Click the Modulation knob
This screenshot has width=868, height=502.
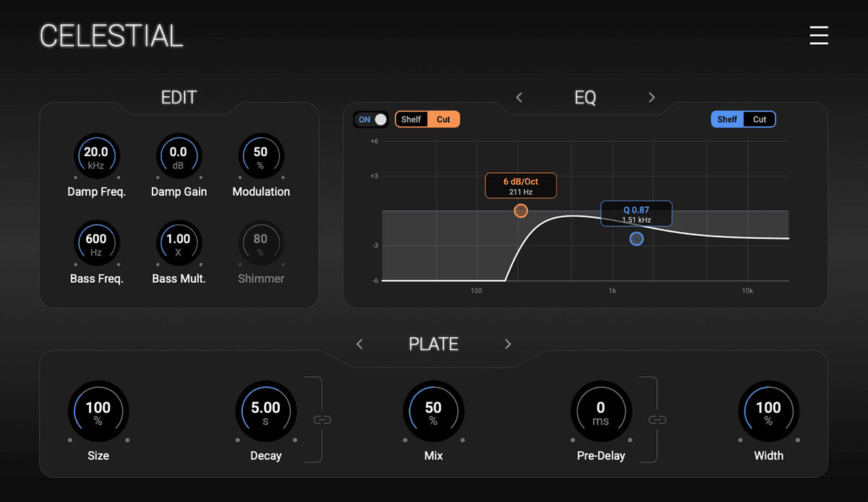[260, 157]
